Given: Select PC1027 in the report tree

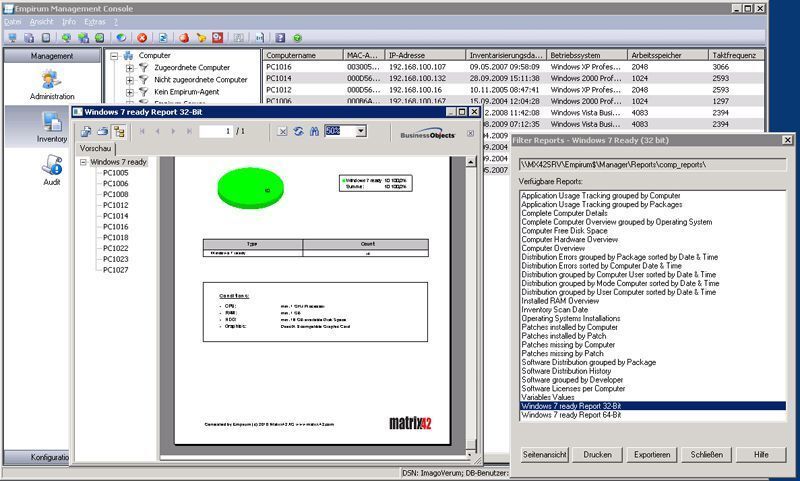Looking at the screenshot, I should click(x=116, y=270).
